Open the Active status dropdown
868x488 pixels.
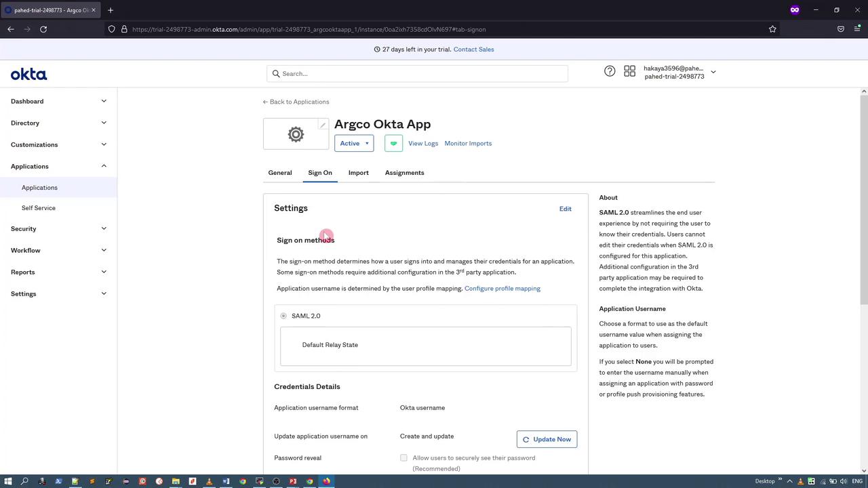click(354, 144)
